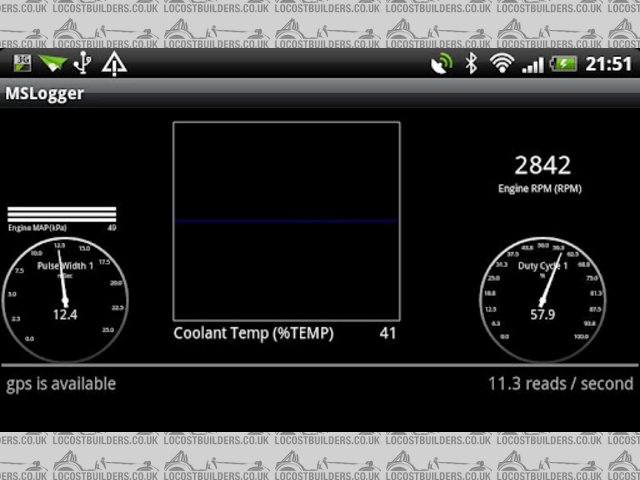Screen dimensions: 640x480
Task: Tap the Coolant Temp graph area
Action: click(286, 220)
